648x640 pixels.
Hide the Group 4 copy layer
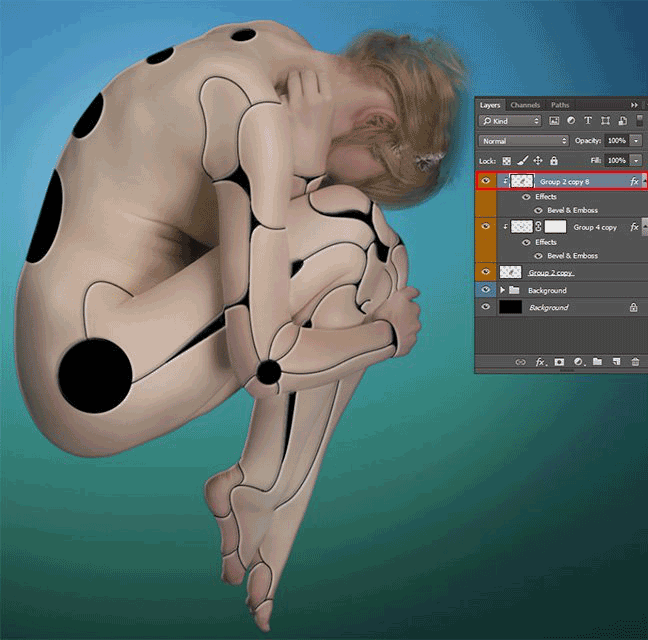coord(486,226)
